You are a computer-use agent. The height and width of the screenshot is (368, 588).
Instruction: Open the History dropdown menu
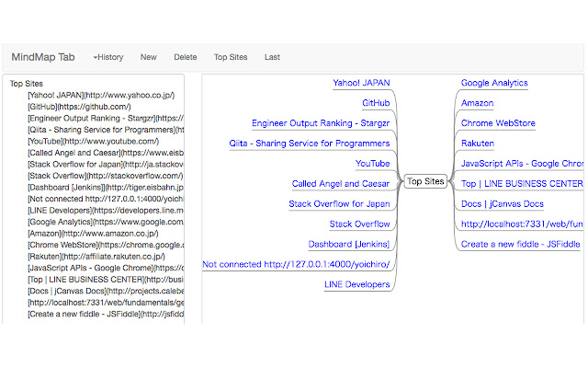pos(108,57)
